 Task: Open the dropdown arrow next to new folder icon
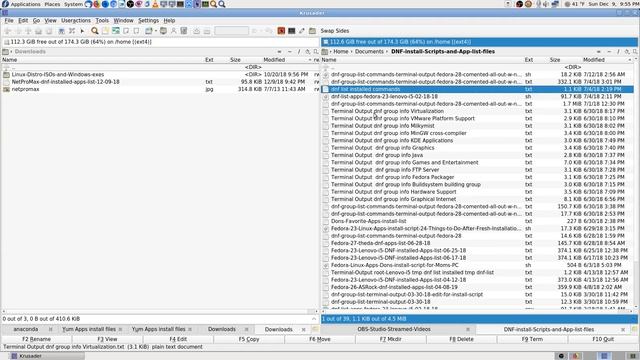156,31
